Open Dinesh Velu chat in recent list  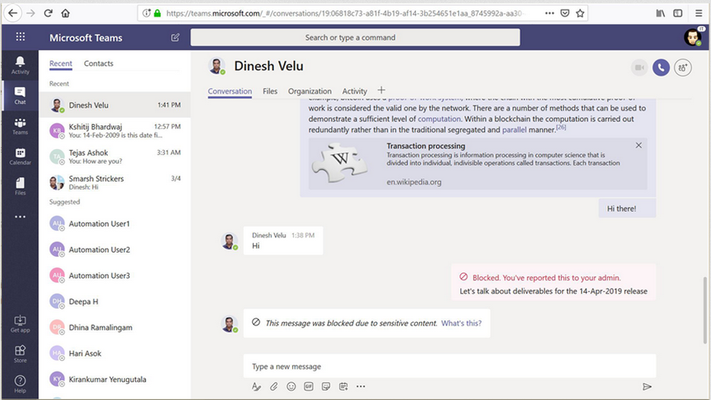(x=115, y=105)
